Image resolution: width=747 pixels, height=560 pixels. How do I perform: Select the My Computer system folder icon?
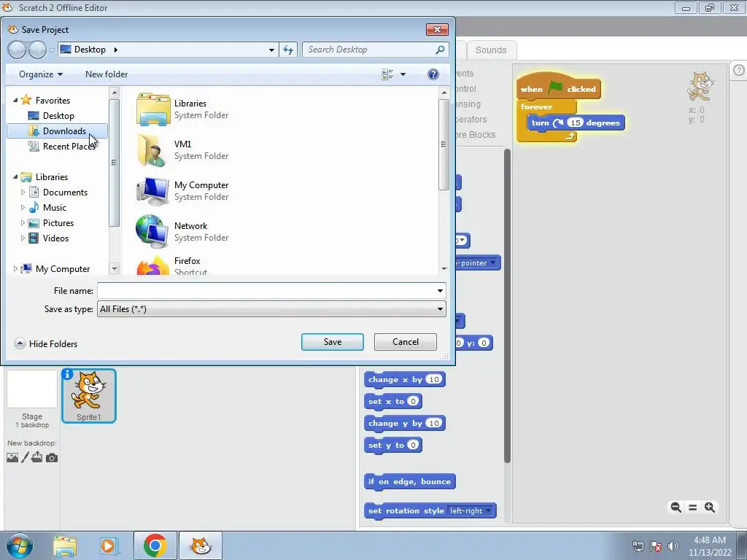(x=153, y=191)
